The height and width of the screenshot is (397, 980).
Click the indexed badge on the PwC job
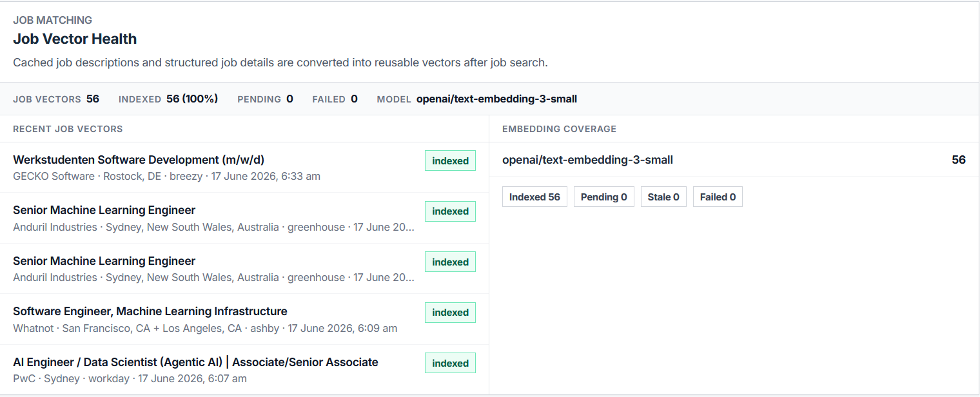tap(450, 363)
